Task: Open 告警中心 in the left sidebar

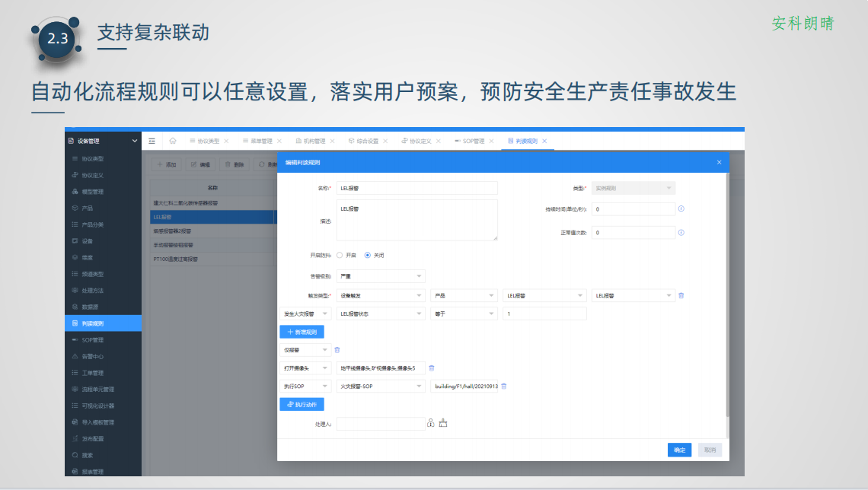Action: 92,356
